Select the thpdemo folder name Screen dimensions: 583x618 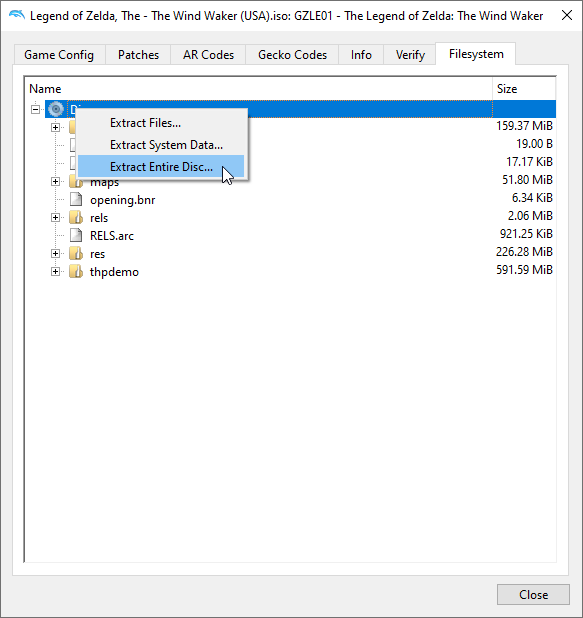tap(114, 272)
